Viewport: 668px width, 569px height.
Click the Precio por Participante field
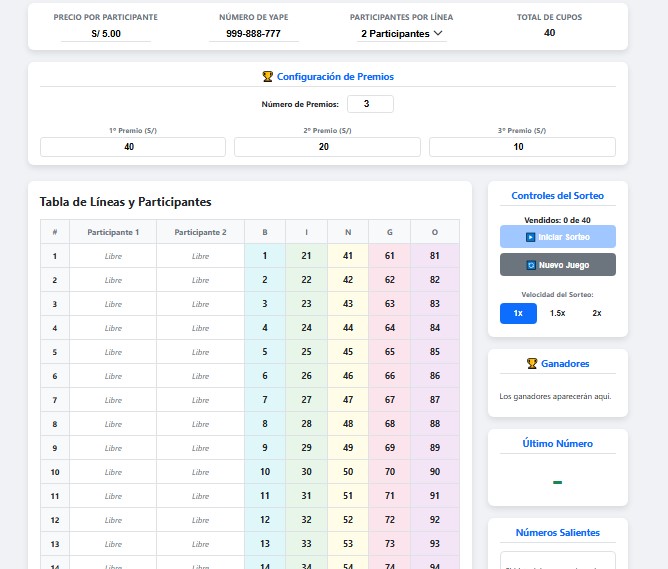coord(105,33)
